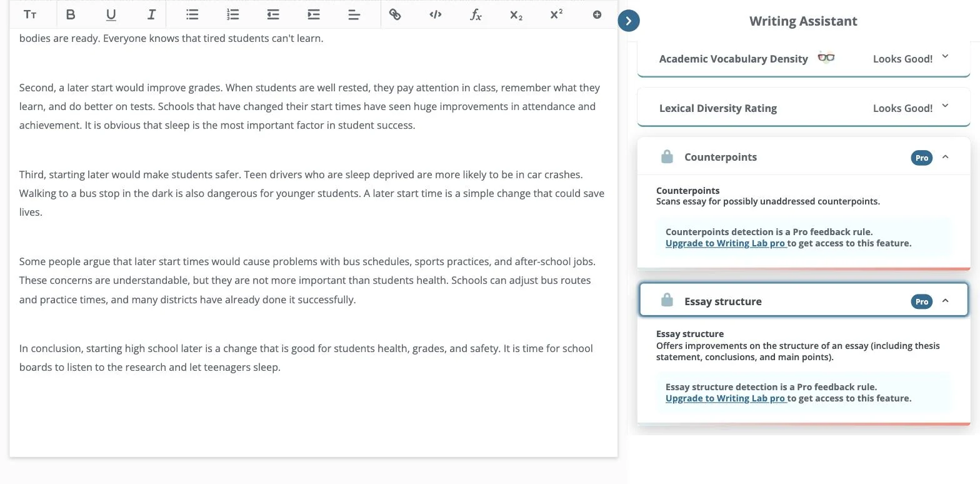Image resolution: width=980 pixels, height=484 pixels.
Task: Open the text size formatting tool
Action: pyautogui.click(x=29, y=14)
